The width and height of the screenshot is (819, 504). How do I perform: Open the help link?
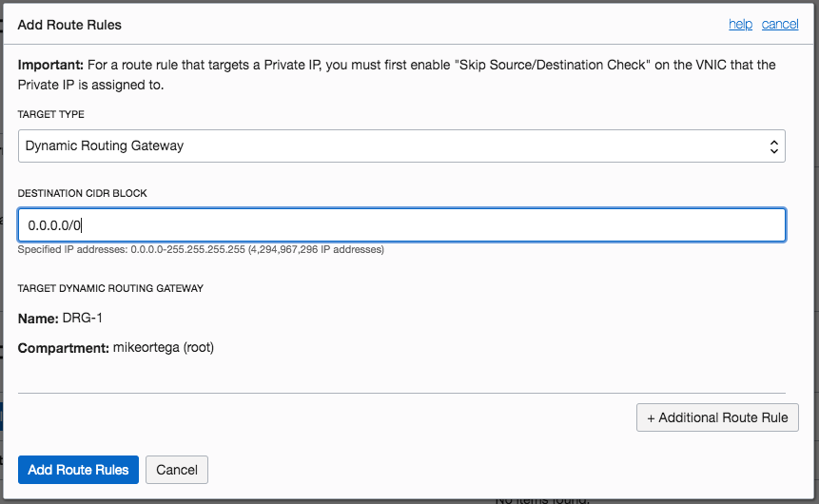pyautogui.click(x=740, y=24)
